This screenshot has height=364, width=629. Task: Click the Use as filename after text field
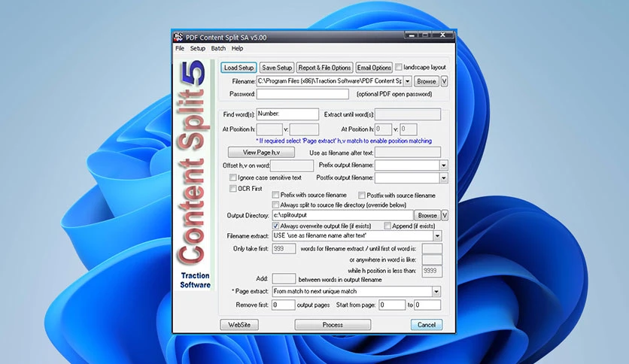click(408, 153)
